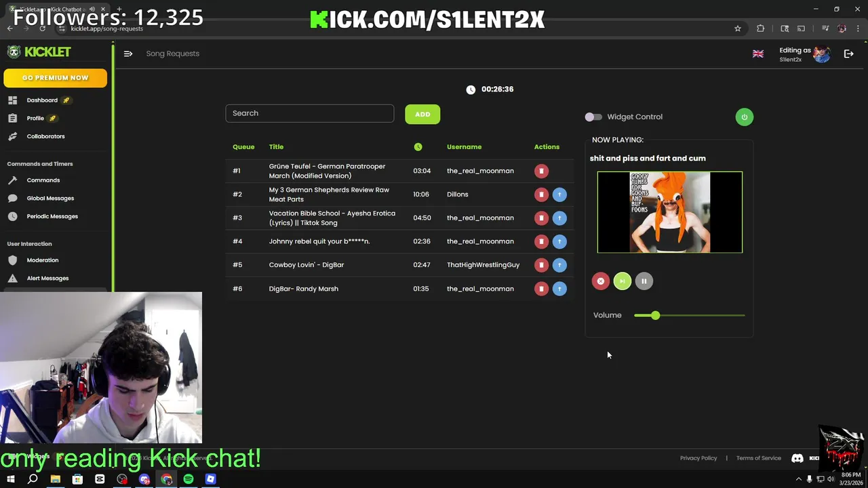
Task: Toggle the Widget Control switch
Action: tap(593, 117)
